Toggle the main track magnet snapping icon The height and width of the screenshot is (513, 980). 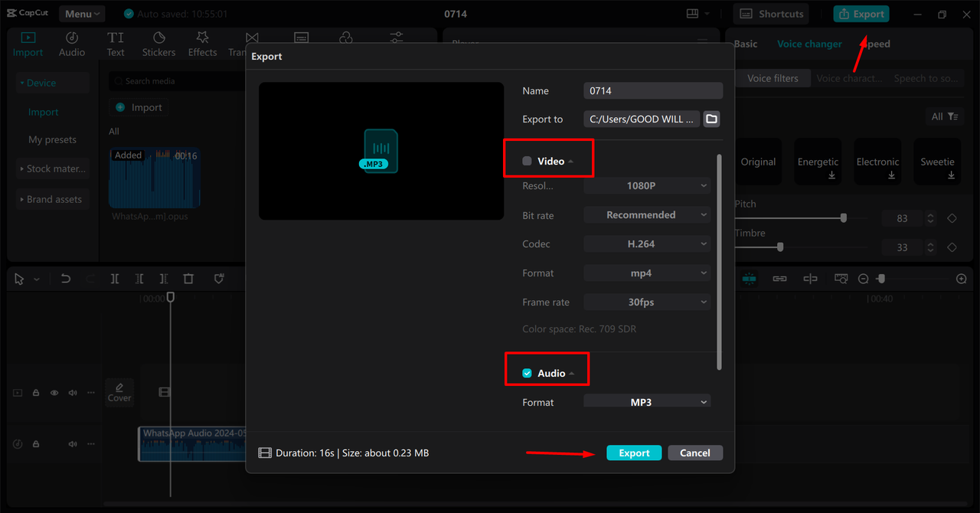click(x=749, y=279)
